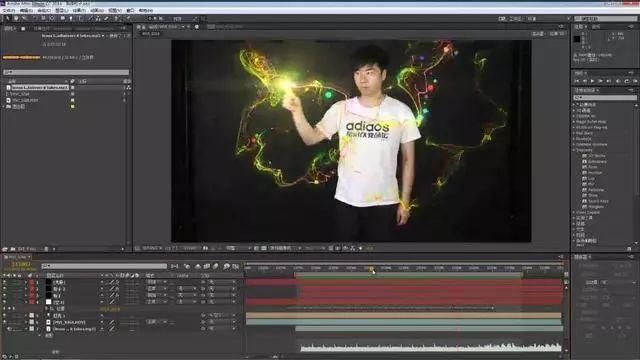Open the last Help menu in menu bar
This screenshot has width=640, height=360.
coord(146,10)
